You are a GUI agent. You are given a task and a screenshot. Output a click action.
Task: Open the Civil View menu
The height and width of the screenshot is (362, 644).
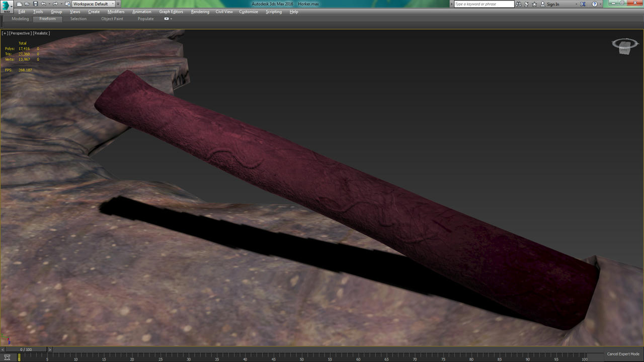tap(224, 12)
